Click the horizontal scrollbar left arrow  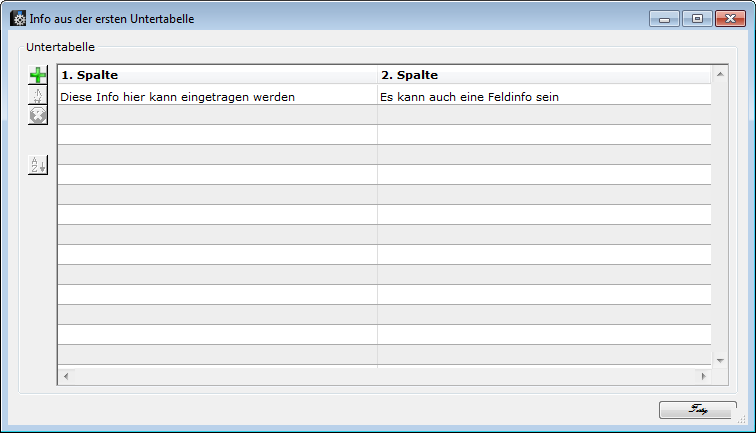(66, 376)
